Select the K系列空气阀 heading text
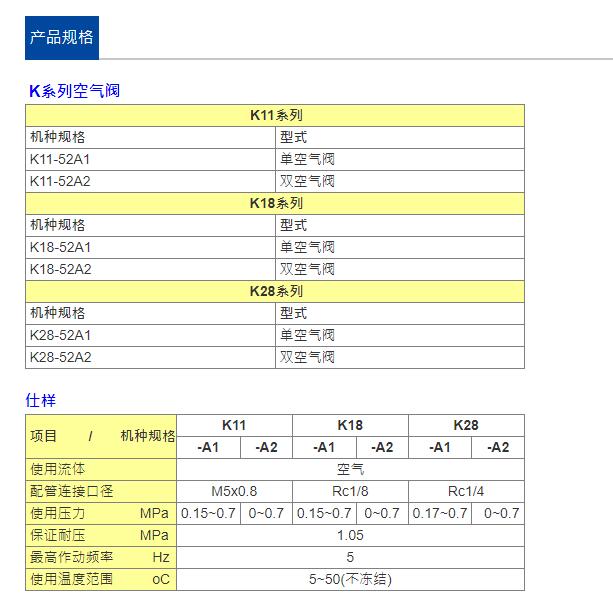The height and width of the screenshot is (609, 613). 74,91
